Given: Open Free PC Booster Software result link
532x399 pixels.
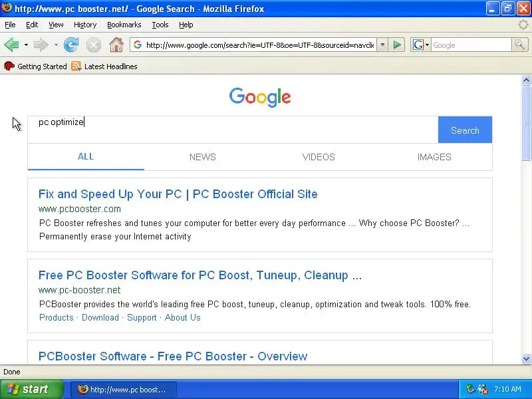Looking at the screenshot, I should tap(200, 275).
